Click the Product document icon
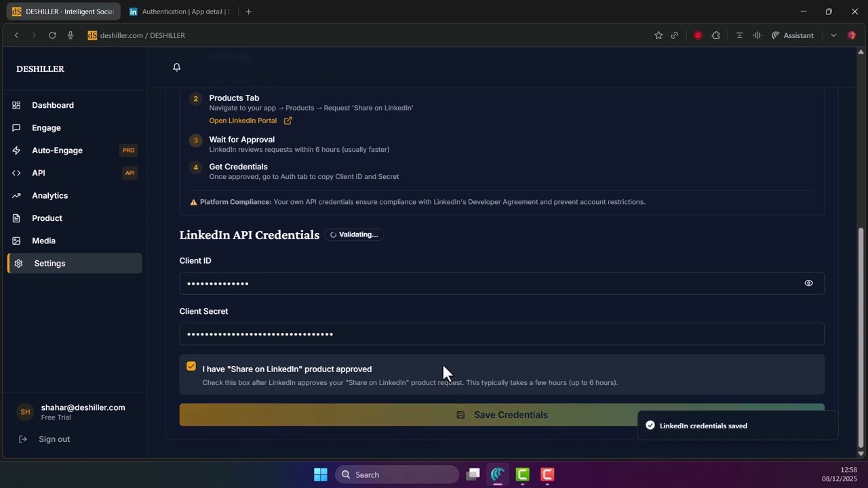868x488 pixels. pos(16,218)
